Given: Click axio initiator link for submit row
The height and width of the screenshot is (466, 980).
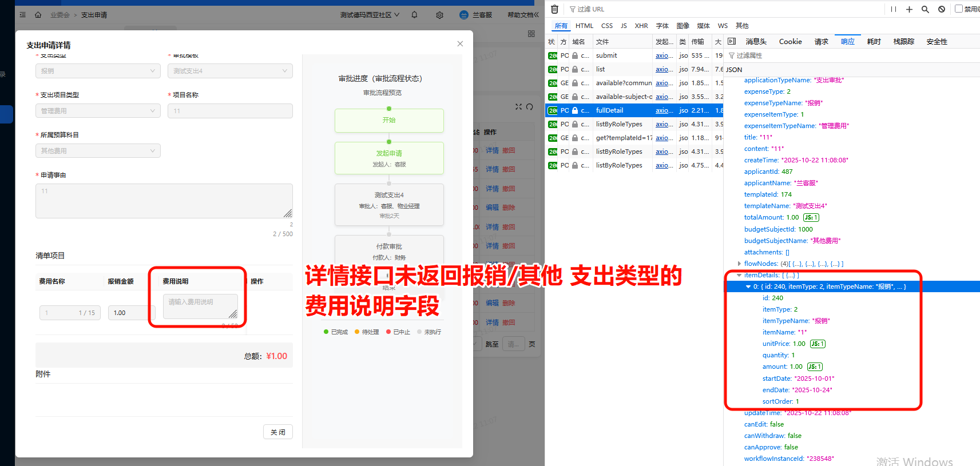Looking at the screenshot, I should pyautogui.click(x=664, y=55).
